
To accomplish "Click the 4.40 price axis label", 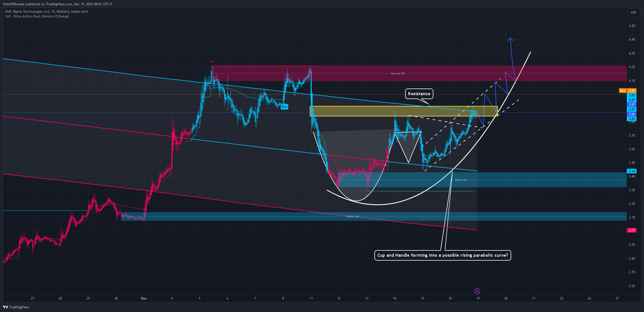I will (x=632, y=40).
